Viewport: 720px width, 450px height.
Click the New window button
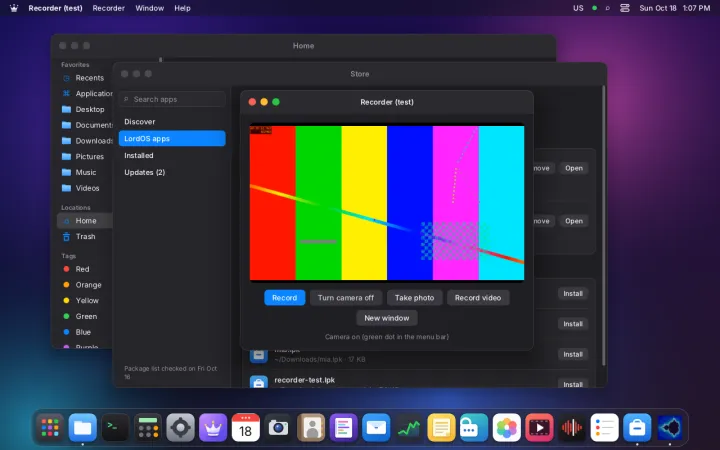click(x=387, y=318)
